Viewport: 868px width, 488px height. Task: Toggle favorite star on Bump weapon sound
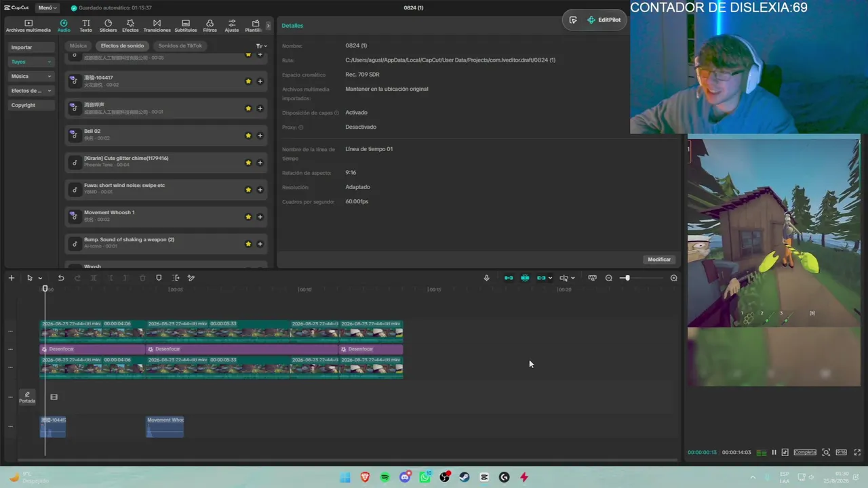pos(248,244)
